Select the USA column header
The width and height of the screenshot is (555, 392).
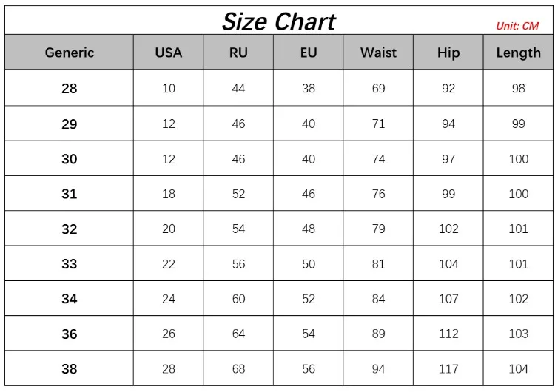[x=169, y=53]
